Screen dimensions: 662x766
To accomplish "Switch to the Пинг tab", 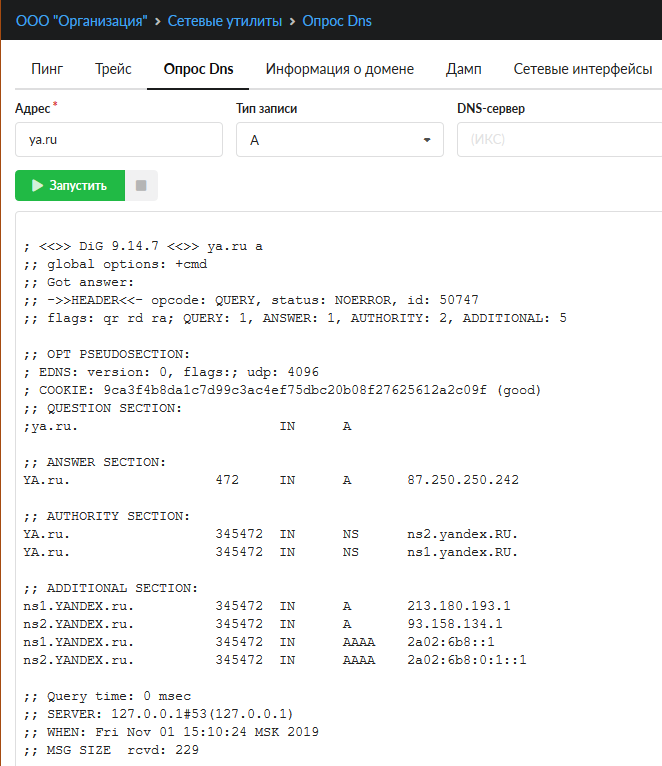I will click(x=47, y=69).
